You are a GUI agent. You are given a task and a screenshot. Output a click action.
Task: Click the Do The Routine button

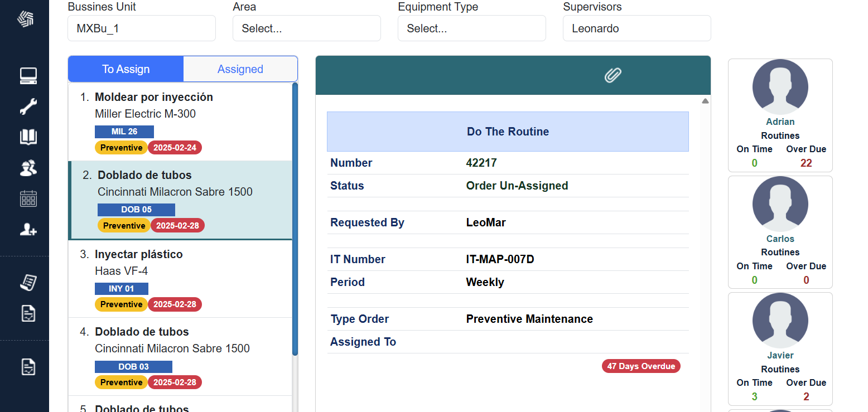point(508,132)
